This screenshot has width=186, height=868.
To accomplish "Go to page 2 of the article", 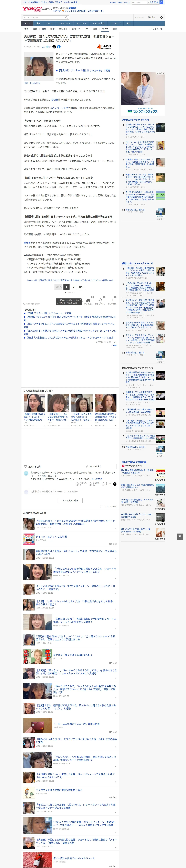I will pos(74,287).
